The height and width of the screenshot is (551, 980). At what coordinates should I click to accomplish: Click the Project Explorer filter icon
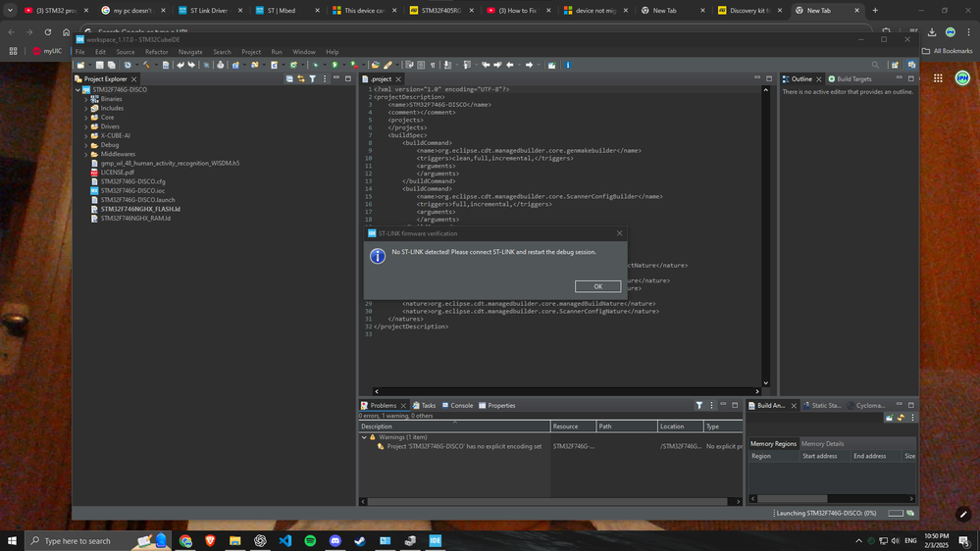pyautogui.click(x=313, y=78)
